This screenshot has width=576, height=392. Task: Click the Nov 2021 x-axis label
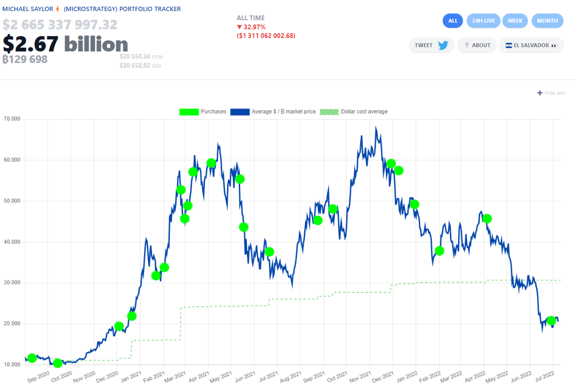[360, 377]
